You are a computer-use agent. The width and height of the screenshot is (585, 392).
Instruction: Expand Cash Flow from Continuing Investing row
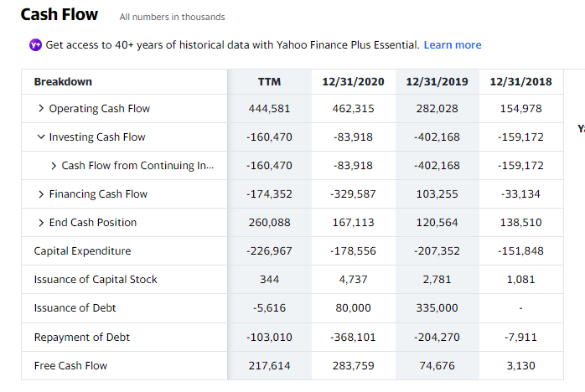point(54,166)
